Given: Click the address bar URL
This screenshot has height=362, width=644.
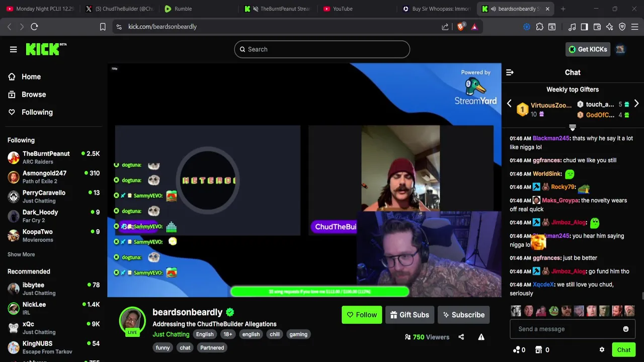Looking at the screenshot, I should [163, 27].
